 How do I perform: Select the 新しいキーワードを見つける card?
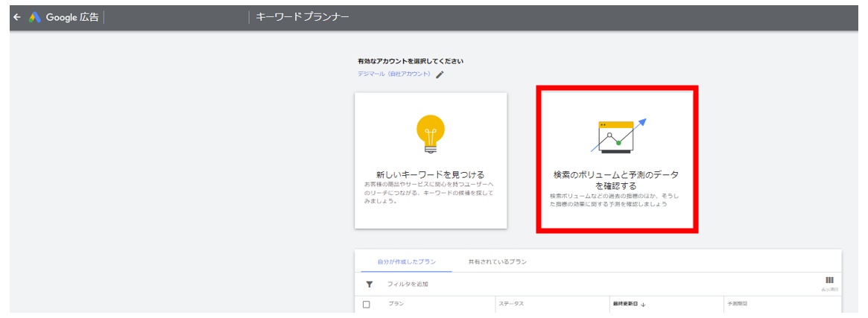[431, 160]
